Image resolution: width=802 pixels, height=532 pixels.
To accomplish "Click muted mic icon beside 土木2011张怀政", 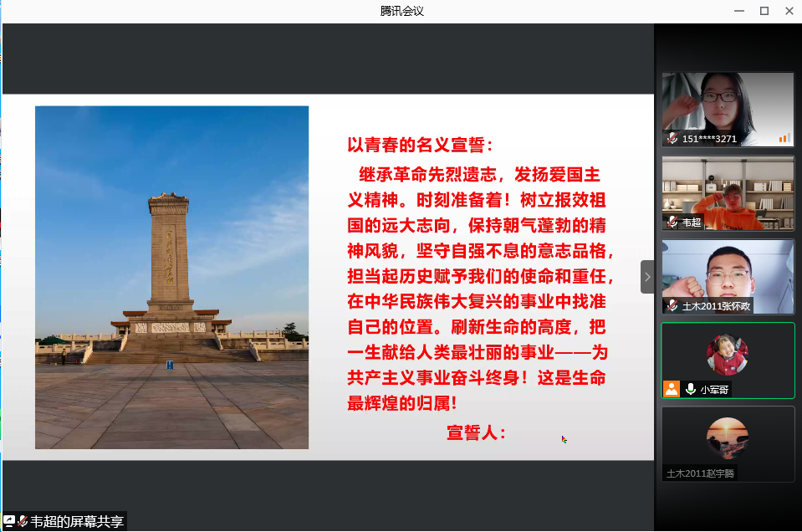I will pos(672,305).
